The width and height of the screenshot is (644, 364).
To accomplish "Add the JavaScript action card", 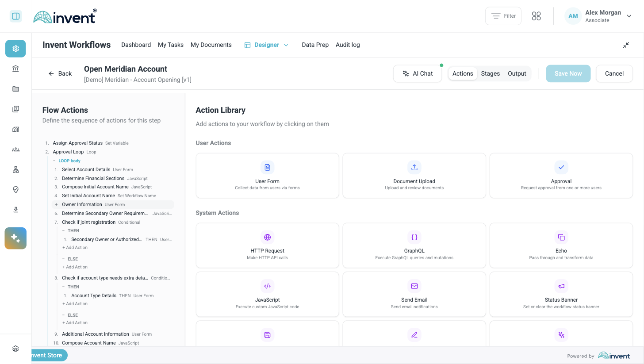I will tap(267, 294).
